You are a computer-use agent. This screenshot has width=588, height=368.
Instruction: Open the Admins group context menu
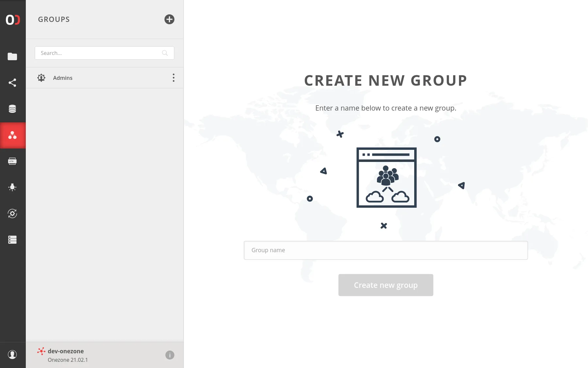click(x=173, y=78)
